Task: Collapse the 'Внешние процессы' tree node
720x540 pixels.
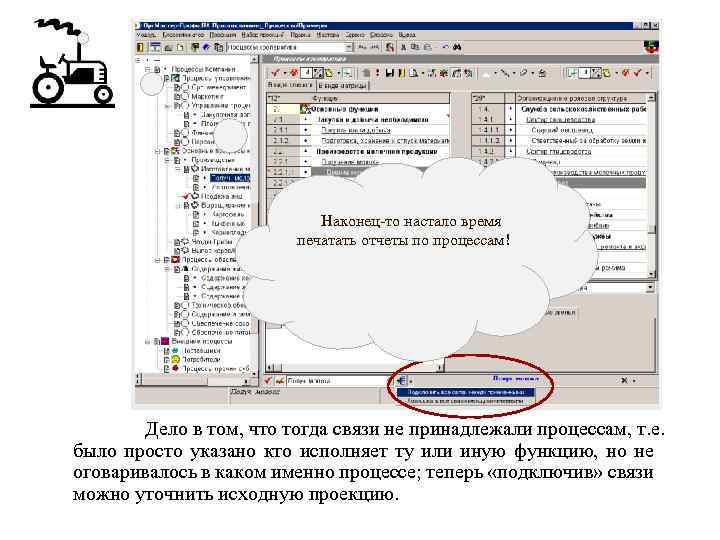Action: [x=148, y=341]
